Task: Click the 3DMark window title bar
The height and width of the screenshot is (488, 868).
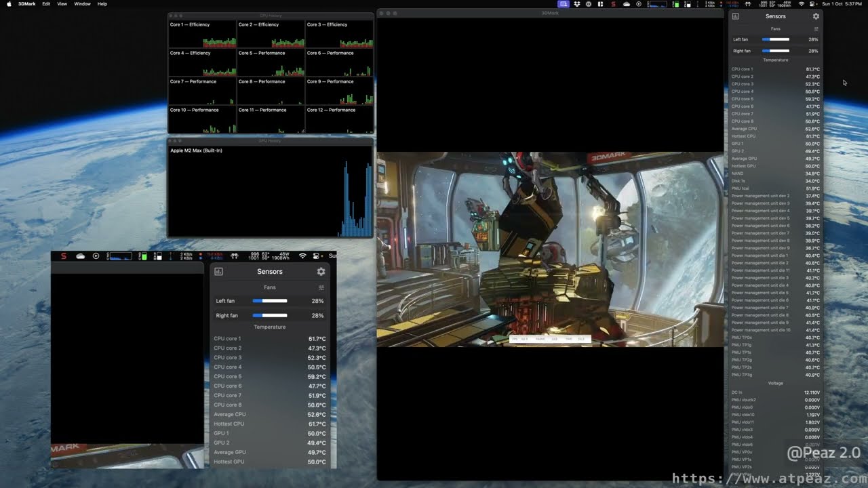Action: (550, 13)
